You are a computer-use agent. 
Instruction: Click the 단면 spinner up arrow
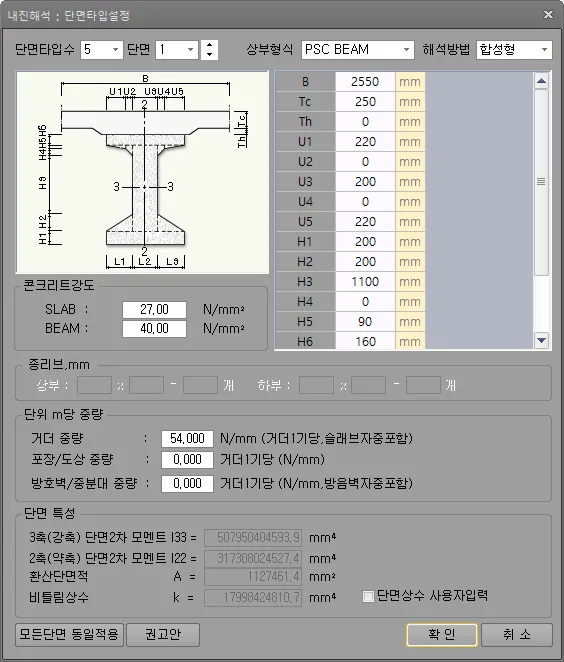209,45
